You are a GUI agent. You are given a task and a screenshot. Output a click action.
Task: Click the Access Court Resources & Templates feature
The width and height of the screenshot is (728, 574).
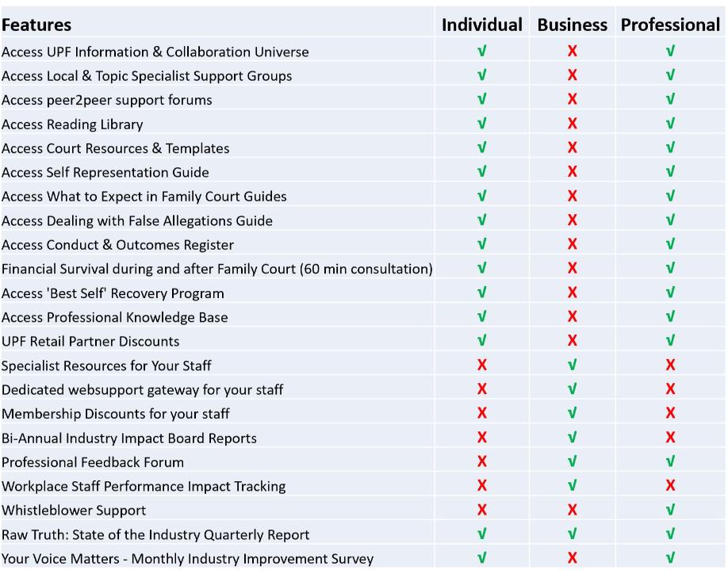(x=115, y=148)
